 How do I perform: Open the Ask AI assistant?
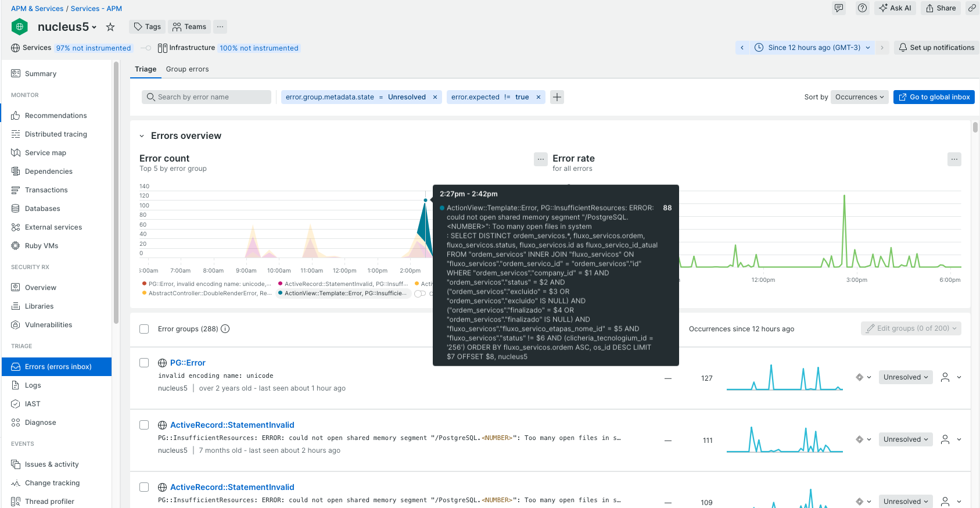click(895, 8)
